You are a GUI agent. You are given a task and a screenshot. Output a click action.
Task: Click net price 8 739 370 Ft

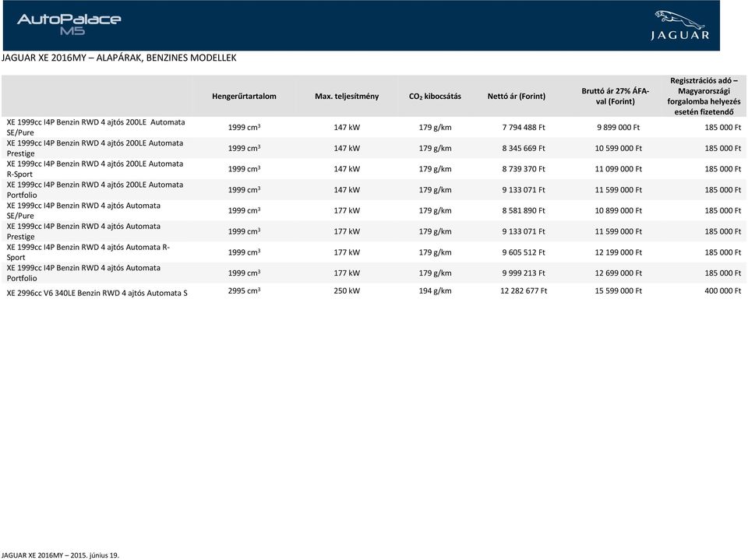pyautogui.click(x=524, y=169)
